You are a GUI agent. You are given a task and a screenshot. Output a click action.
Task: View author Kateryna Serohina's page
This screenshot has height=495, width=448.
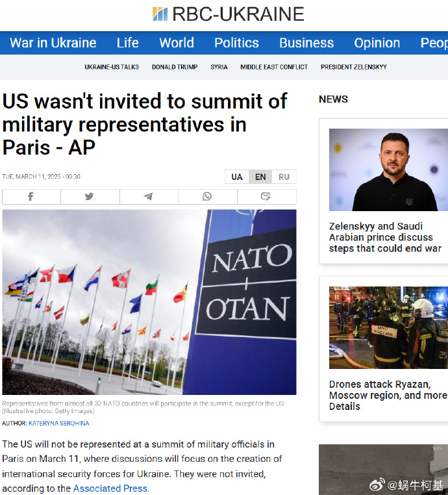[58, 424]
